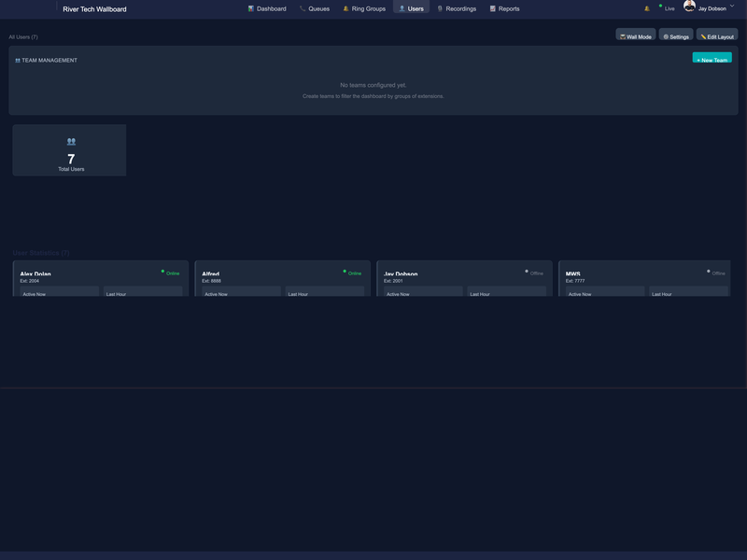Toggle Wall Mode display
The width and height of the screenshot is (747, 560).
(x=635, y=36)
